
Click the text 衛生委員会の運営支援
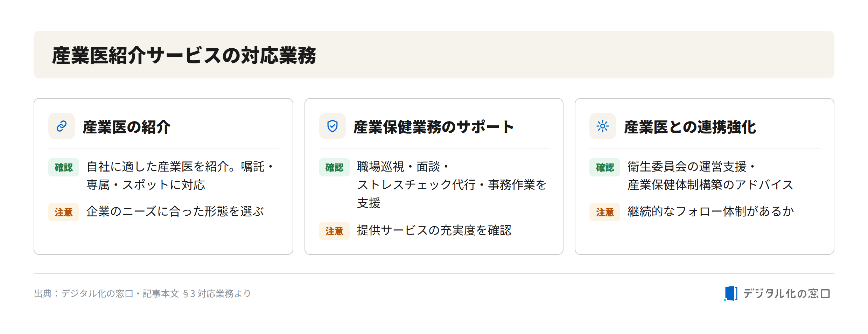(x=687, y=167)
